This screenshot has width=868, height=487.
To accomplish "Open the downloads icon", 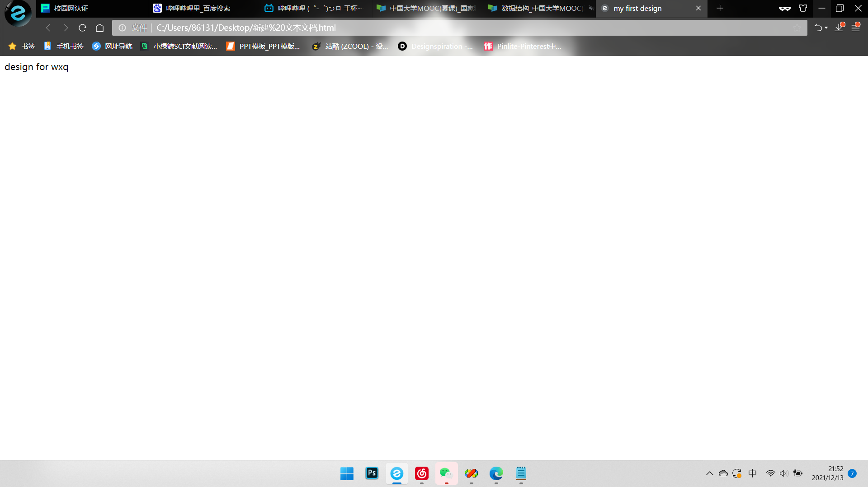I will pos(840,27).
